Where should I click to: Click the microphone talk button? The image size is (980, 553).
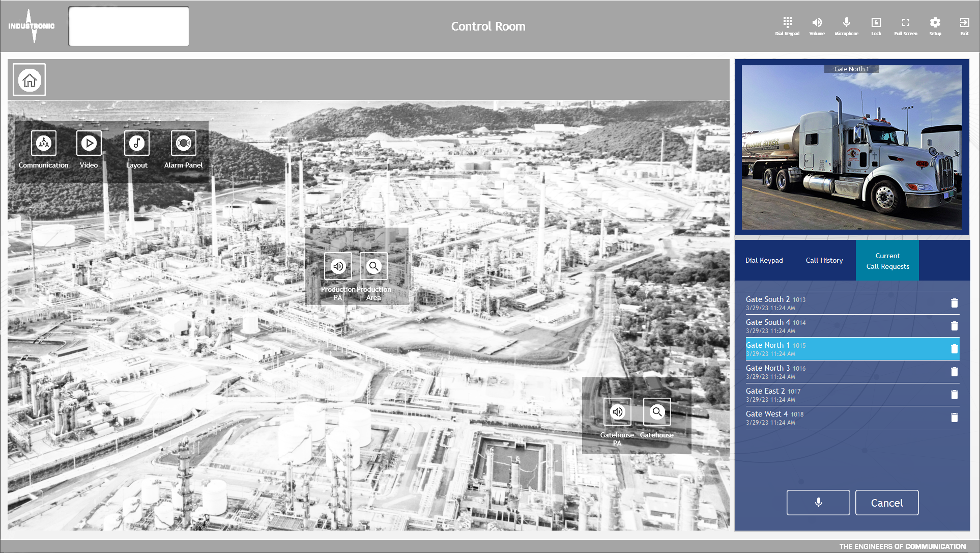pyautogui.click(x=818, y=503)
